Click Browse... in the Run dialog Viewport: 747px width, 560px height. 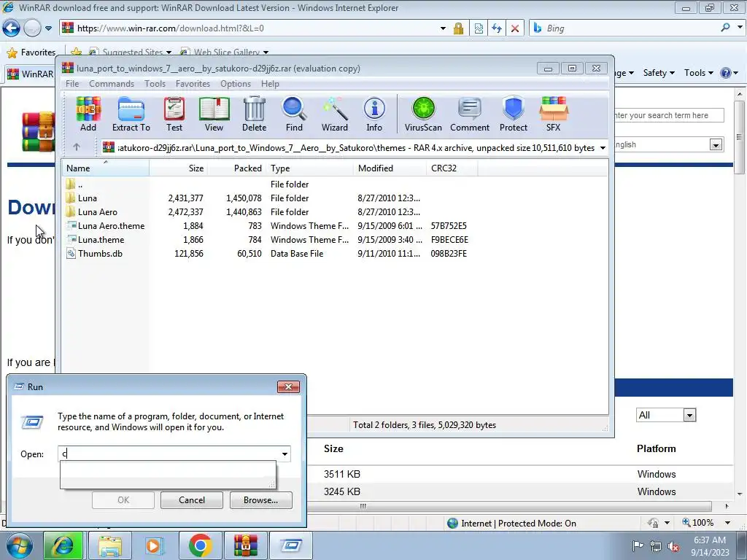coord(260,500)
